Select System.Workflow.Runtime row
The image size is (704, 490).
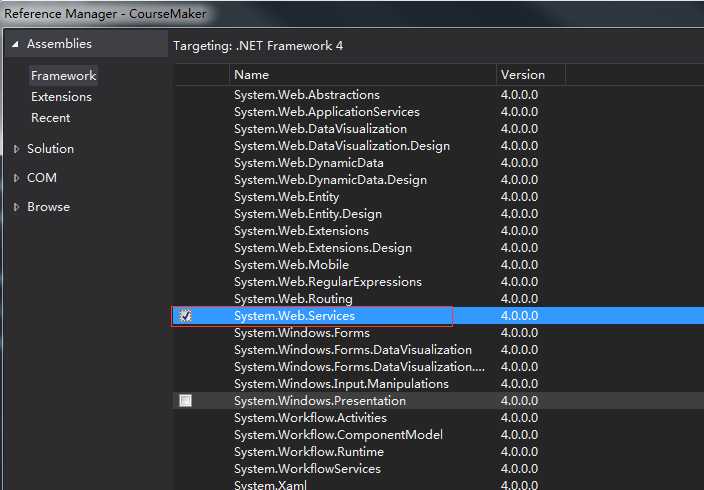(440, 452)
